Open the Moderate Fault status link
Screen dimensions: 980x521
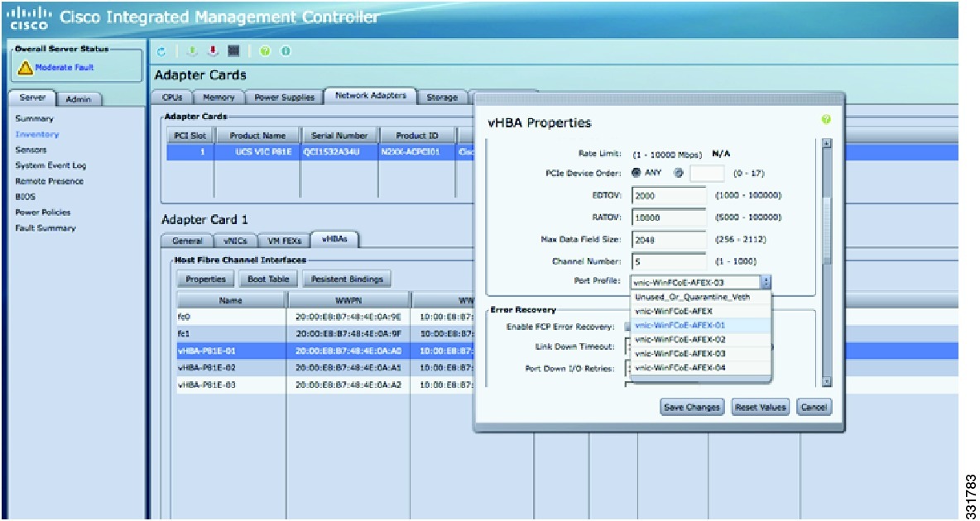click(65, 68)
